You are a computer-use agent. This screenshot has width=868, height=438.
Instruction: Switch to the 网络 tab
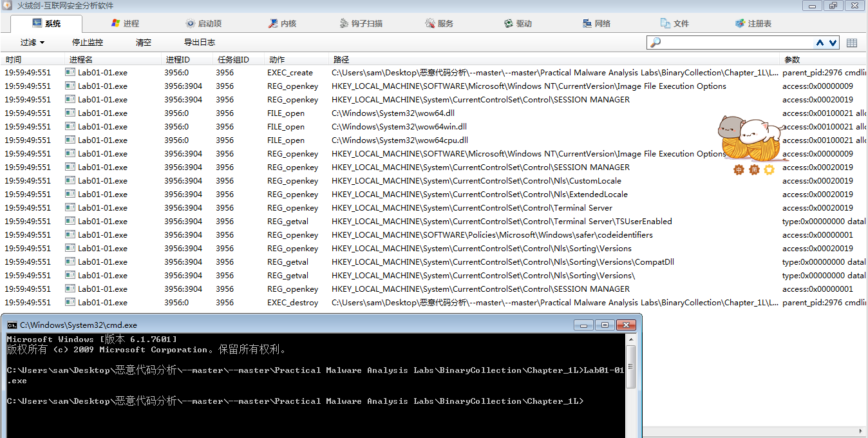point(596,23)
